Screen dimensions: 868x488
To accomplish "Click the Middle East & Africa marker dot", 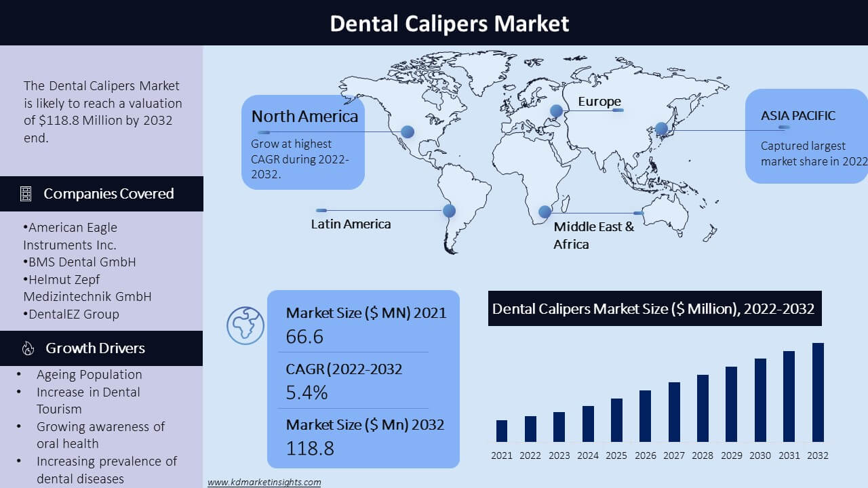I will click(x=545, y=212).
